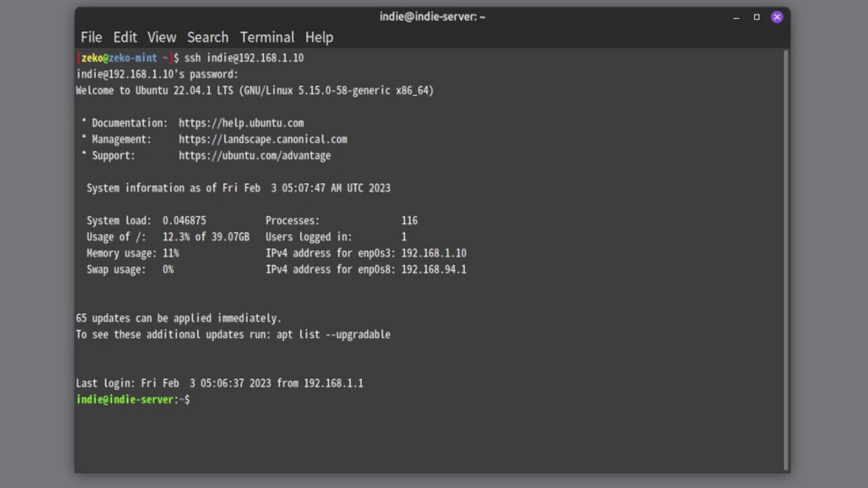Open the Help menu
Image resolution: width=868 pixels, height=488 pixels.
(x=319, y=37)
